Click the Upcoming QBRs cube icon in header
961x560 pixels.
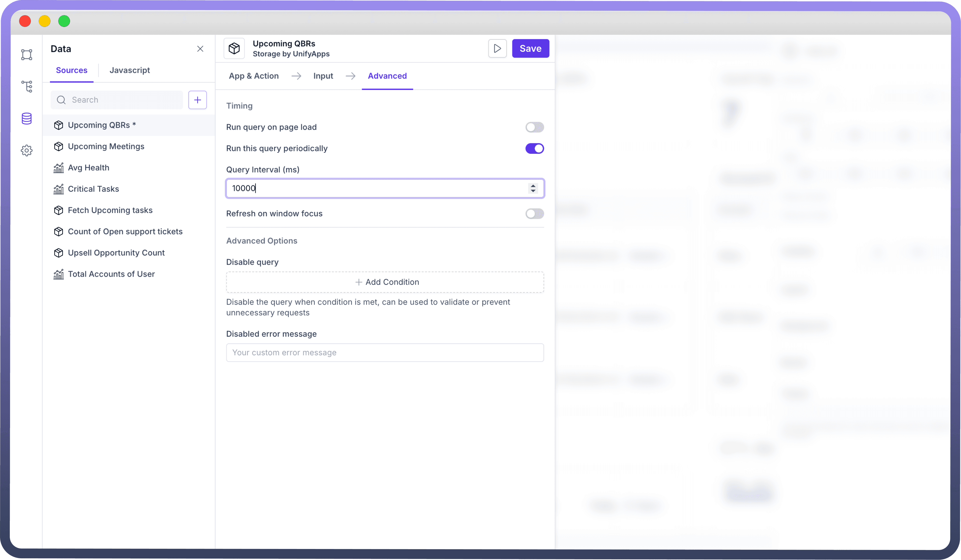coord(234,48)
